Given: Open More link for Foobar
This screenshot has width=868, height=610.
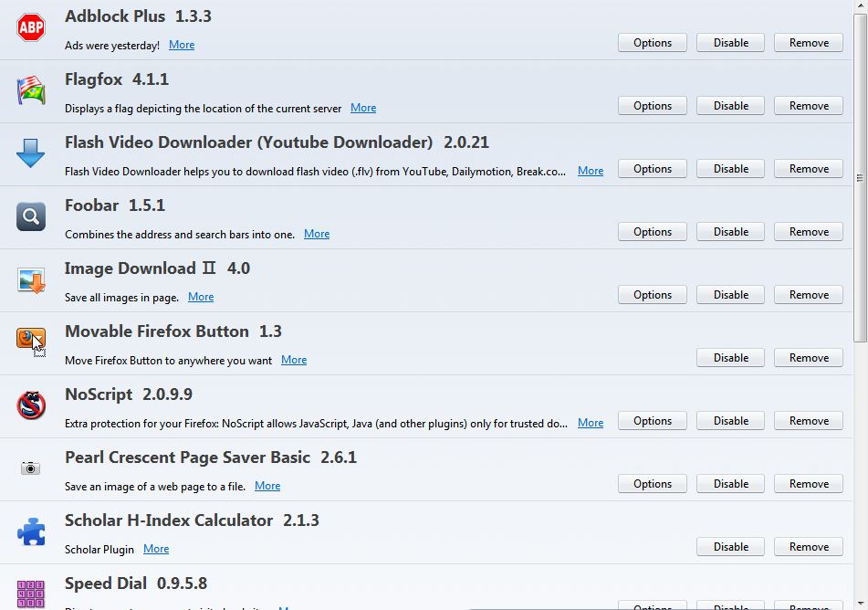Looking at the screenshot, I should [x=317, y=234].
